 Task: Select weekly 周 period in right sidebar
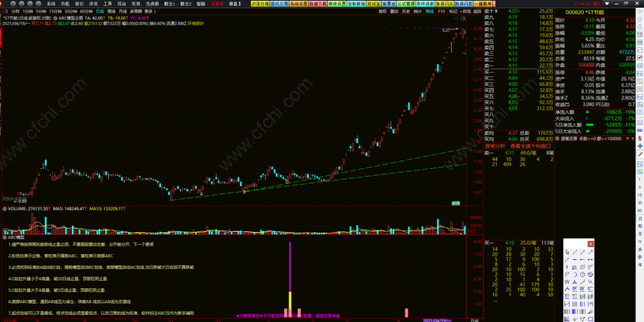point(640,226)
